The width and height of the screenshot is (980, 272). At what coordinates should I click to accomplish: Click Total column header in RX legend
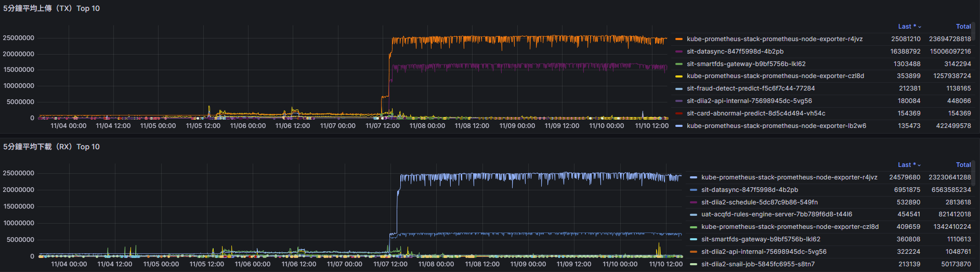pyautogui.click(x=963, y=165)
